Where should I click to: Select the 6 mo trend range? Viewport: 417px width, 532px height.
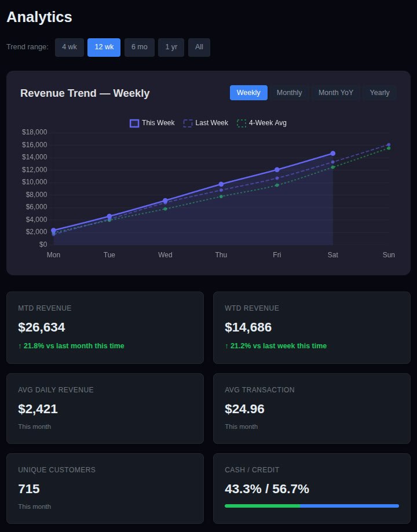point(139,48)
